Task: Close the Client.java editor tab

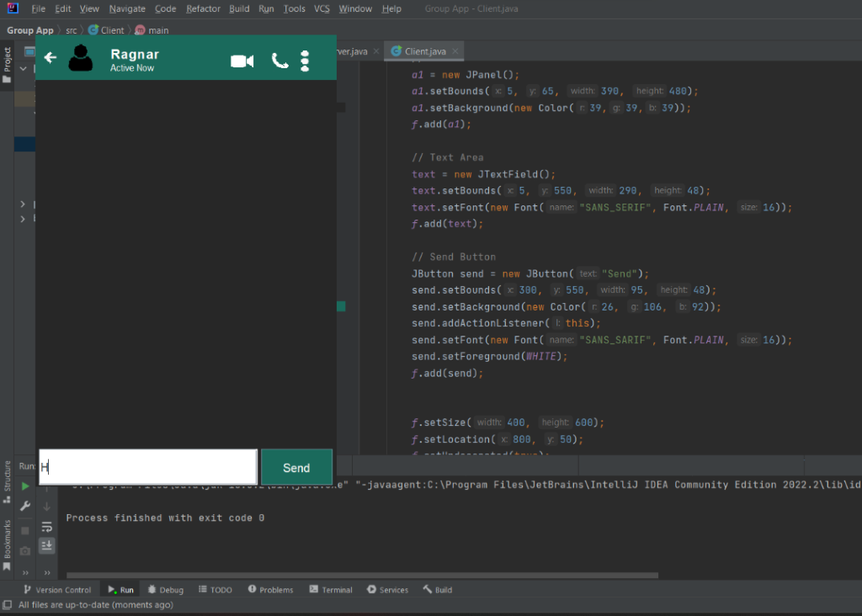Action: coord(455,51)
